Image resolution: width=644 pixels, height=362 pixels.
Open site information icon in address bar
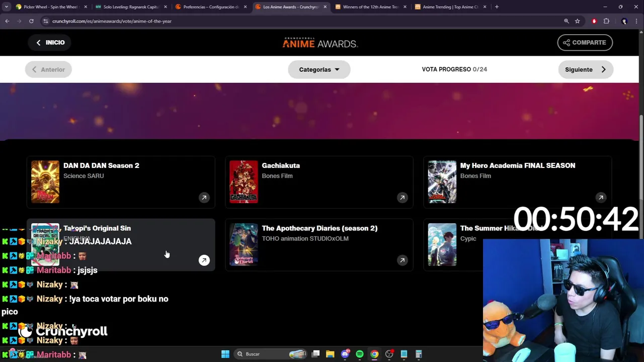coord(46,21)
